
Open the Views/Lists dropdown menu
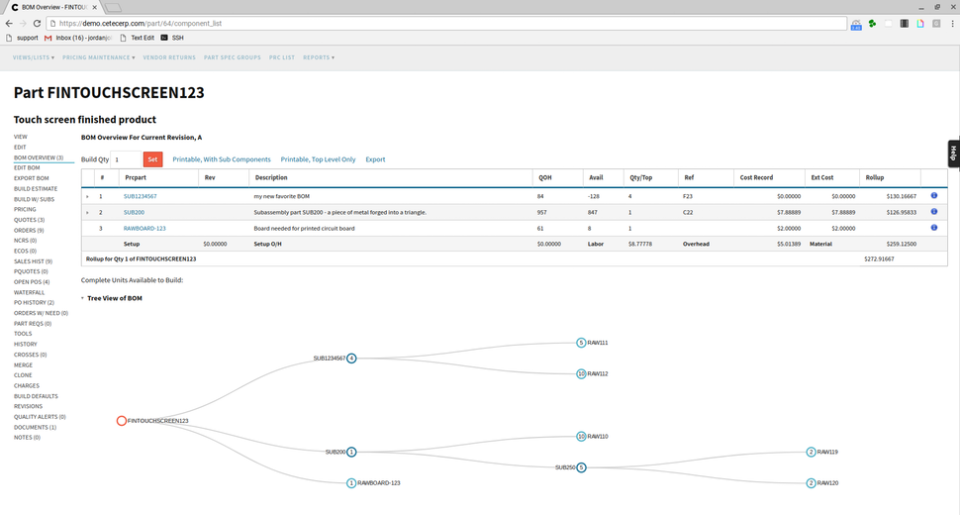point(34,58)
